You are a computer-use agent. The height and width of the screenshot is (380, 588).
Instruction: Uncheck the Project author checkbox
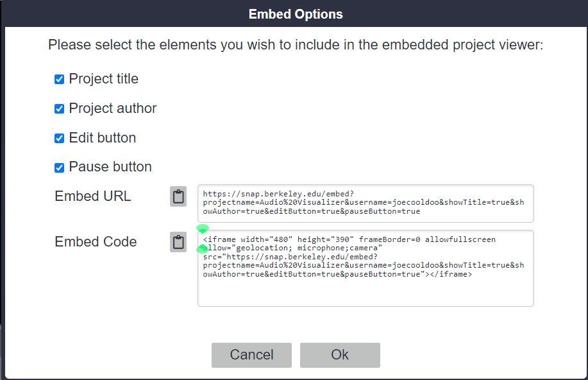[60, 109]
